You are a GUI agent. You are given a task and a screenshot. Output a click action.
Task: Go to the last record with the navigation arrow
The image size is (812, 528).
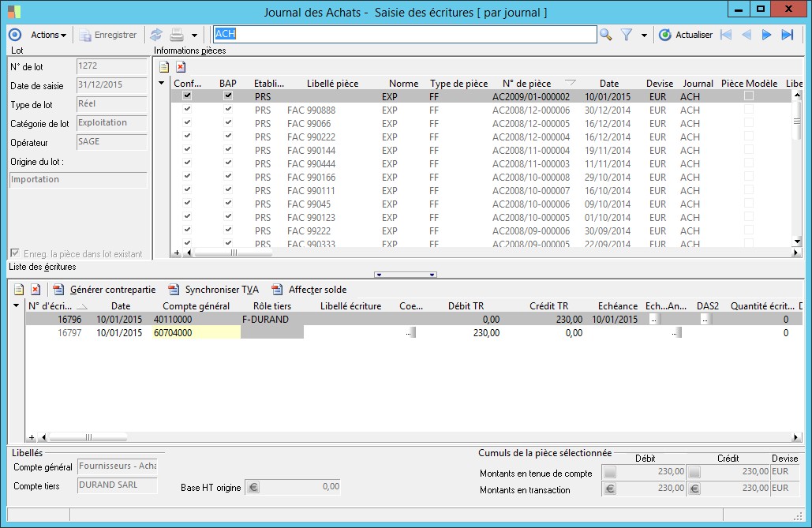tap(787, 35)
